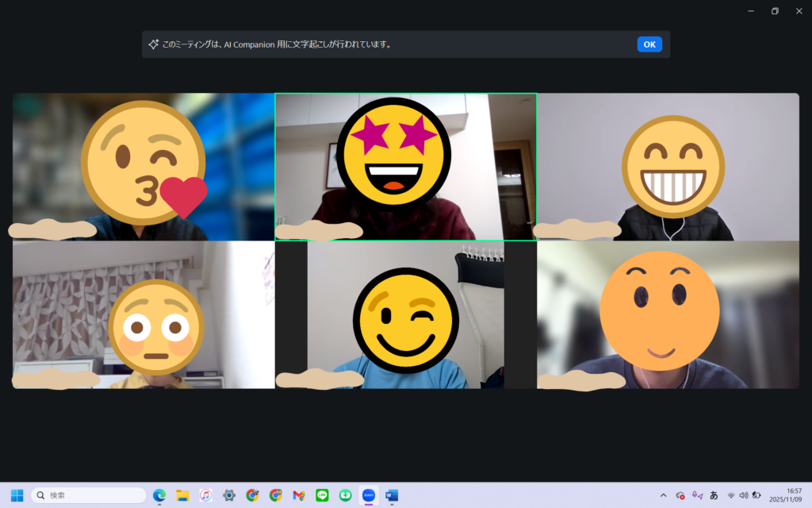This screenshot has width=812, height=508.
Task: Click the AI Companion sparkle icon in the banner
Action: tap(154, 44)
